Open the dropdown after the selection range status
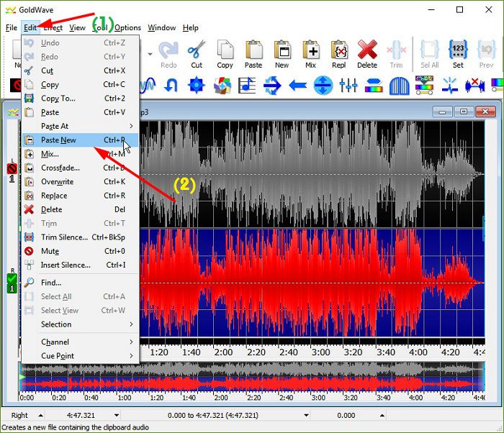The width and height of the screenshot is (504, 433). [306, 415]
